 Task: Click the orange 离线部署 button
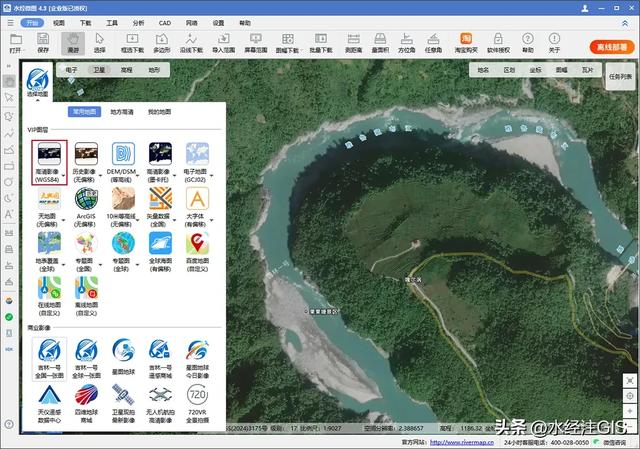tap(612, 47)
